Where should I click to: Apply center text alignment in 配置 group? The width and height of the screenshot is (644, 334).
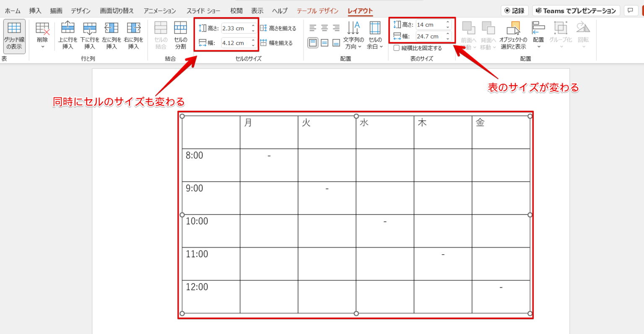pos(324,28)
